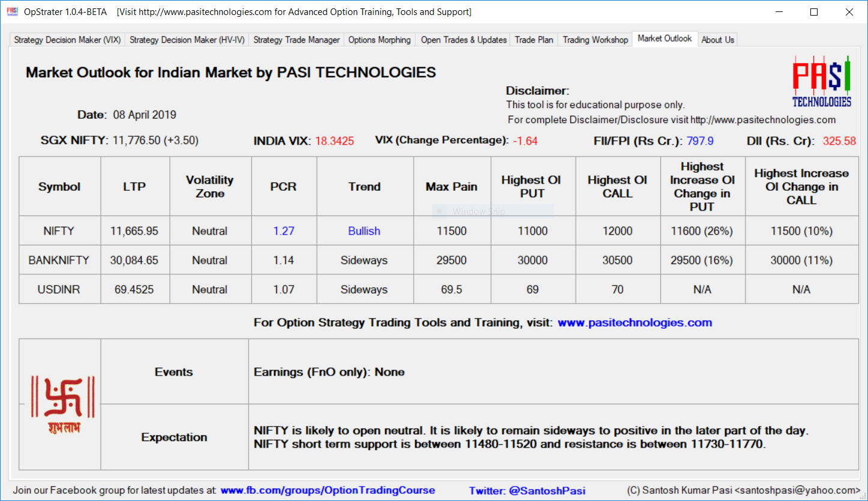
Task: Open Trading Workshop tab
Action: [x=595, y=40]
